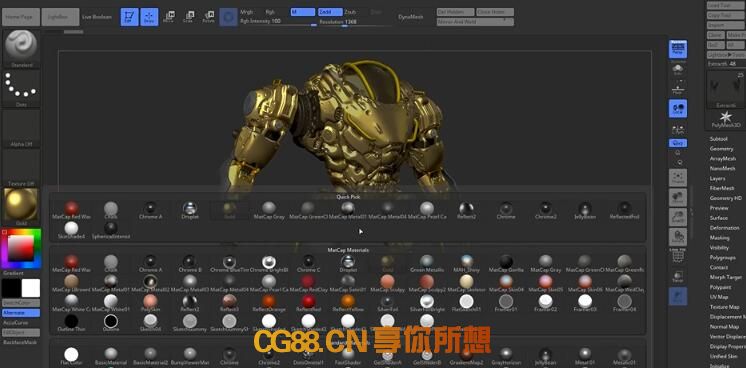
Task: Select SphericalIntensity in Quick Pick
Action: [111, 230]
